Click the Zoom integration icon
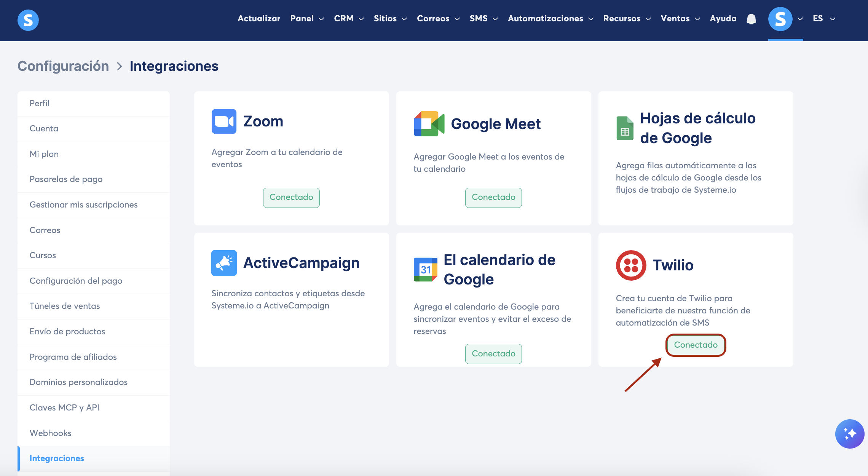The width and height of the screenshot is (868, 476). pos(224,121)
